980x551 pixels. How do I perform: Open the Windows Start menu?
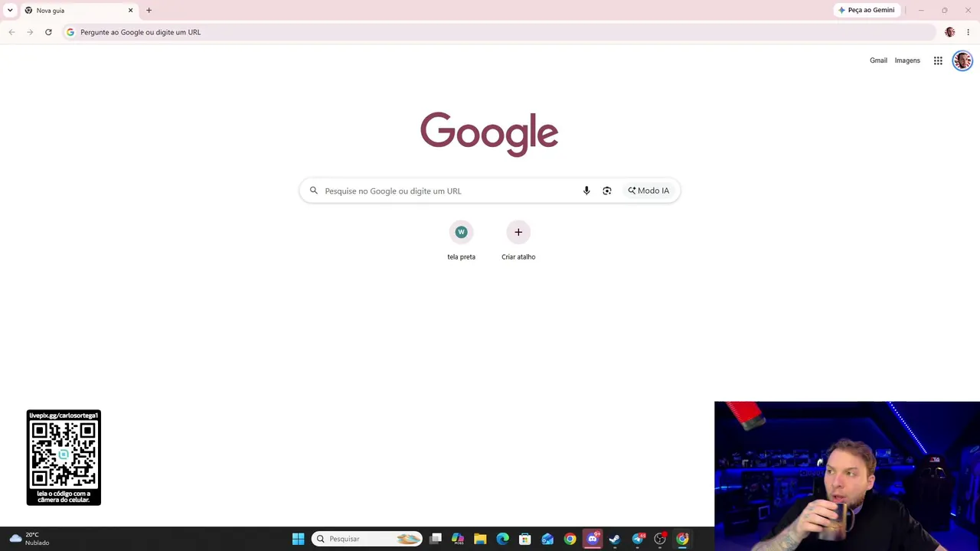[x=298, y=539]
